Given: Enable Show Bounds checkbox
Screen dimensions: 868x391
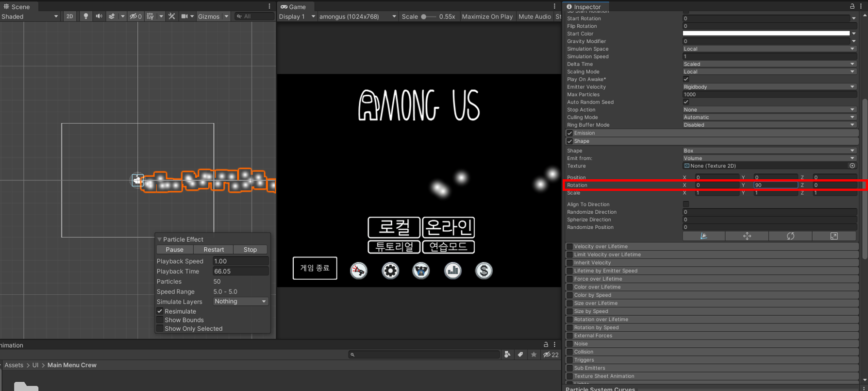Looking at the screenshot, I should 160,320.
